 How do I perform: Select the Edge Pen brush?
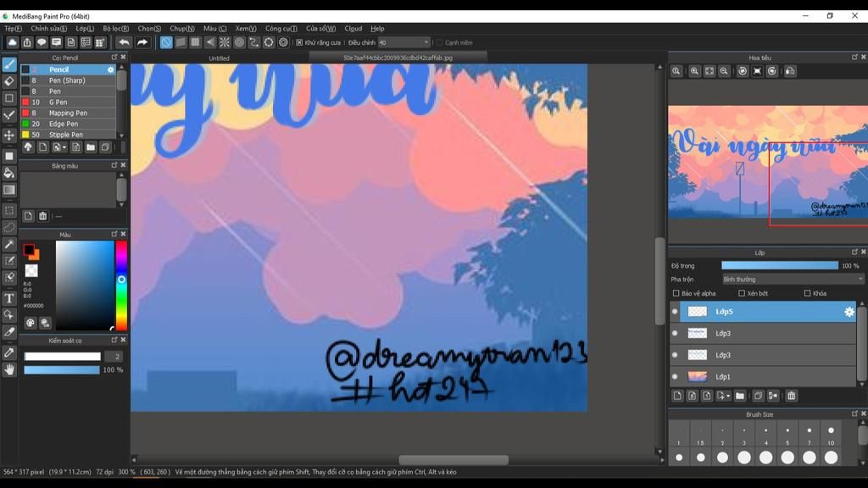68,124
